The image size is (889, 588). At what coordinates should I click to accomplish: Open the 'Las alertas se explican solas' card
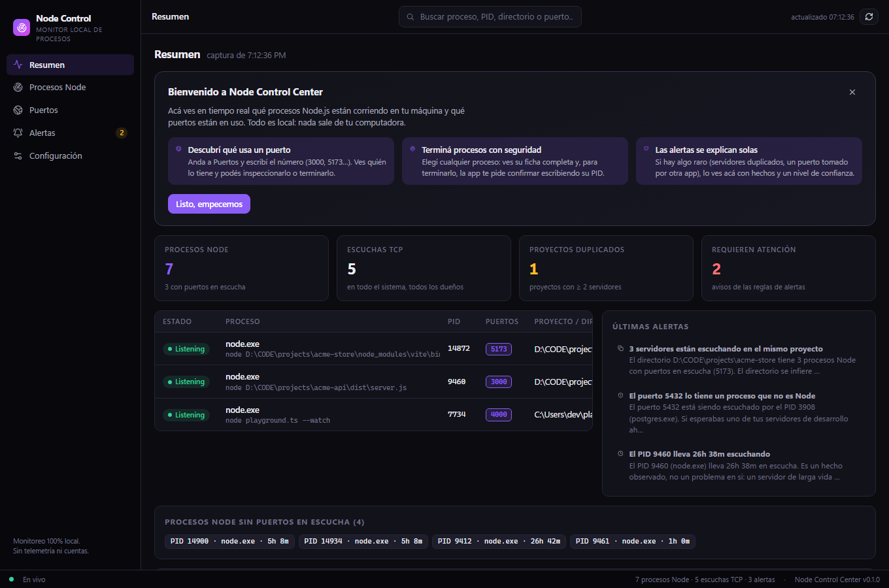pos(749,161)
